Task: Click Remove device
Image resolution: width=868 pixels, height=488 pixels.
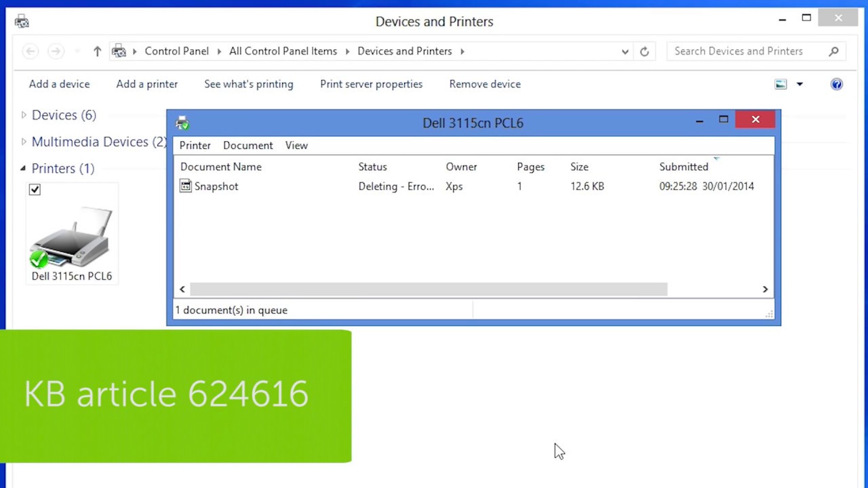Action: coord(485,84)
